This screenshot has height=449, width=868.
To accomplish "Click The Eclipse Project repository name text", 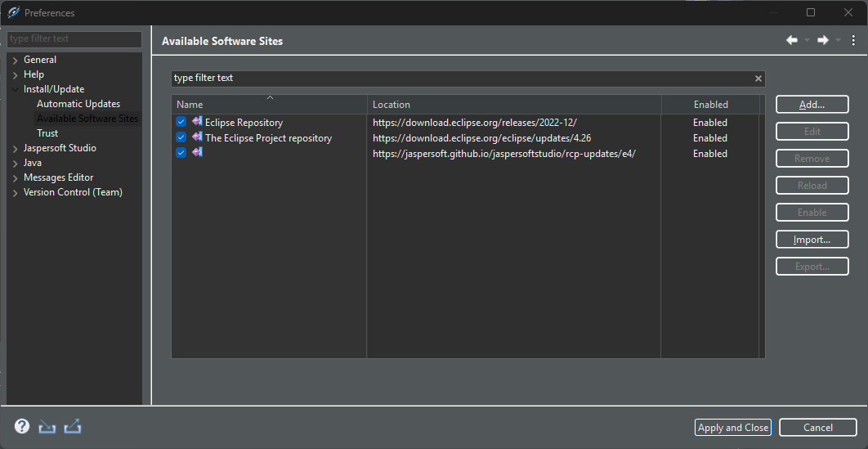I will click(268, 138).
